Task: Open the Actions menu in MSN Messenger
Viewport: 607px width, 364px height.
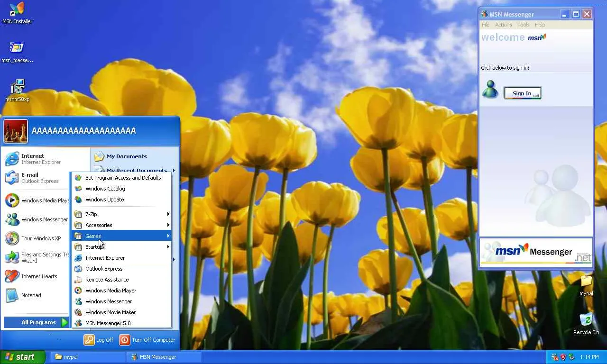Action: click(504, 25)
